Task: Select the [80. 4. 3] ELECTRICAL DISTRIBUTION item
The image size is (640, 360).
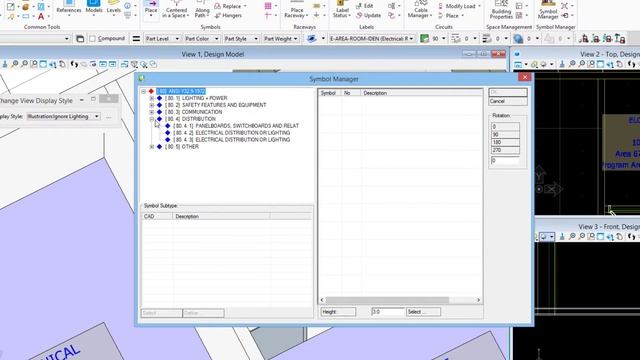Action: click(231, 140)
